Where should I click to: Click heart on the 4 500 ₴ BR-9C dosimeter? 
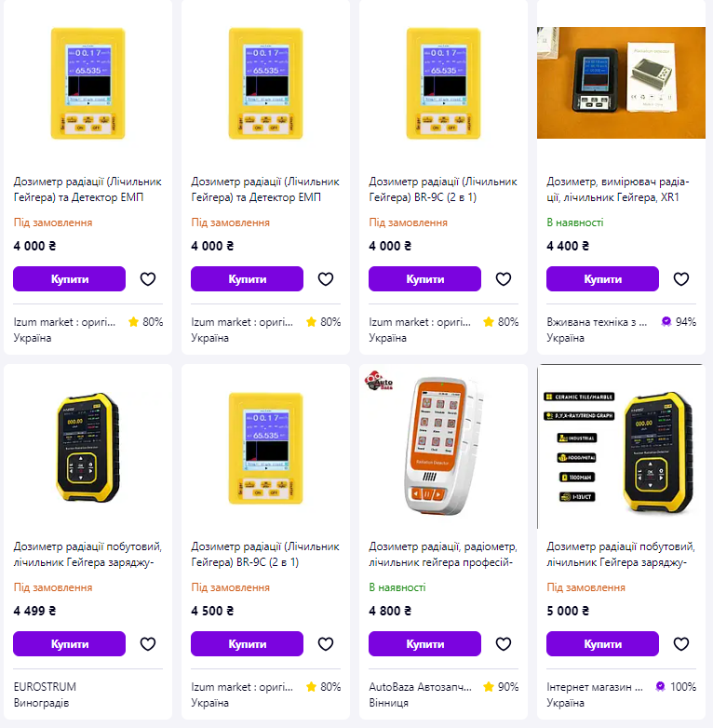[x=325, y=643]
